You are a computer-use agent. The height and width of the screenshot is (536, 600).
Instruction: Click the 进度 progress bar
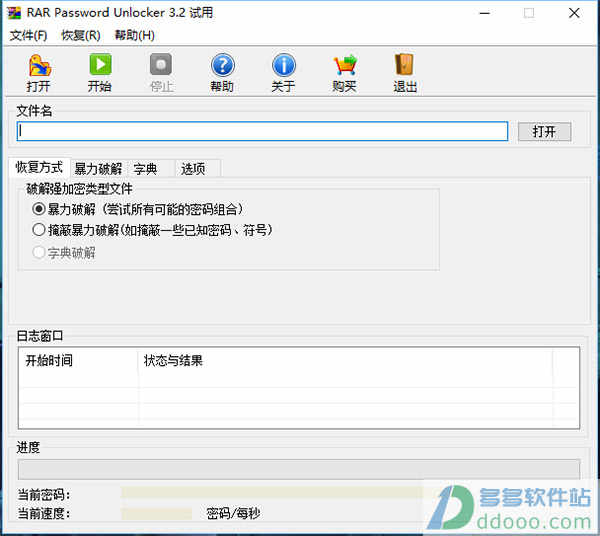299,469
